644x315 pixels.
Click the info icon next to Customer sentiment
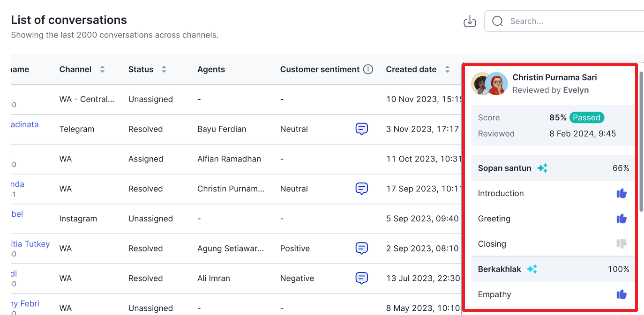(368, 69)
